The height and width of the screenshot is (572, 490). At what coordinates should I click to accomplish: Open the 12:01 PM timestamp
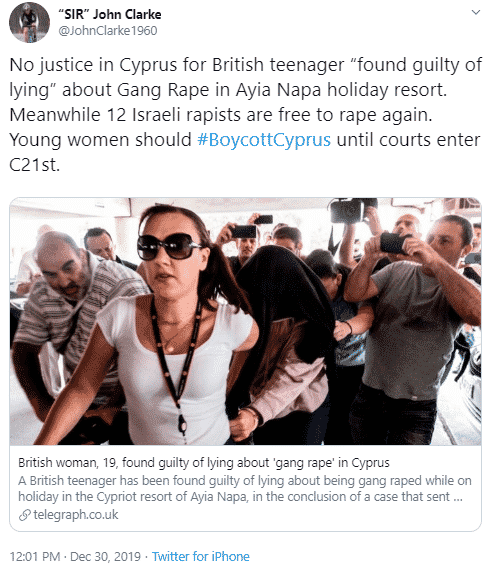(35, 557)
